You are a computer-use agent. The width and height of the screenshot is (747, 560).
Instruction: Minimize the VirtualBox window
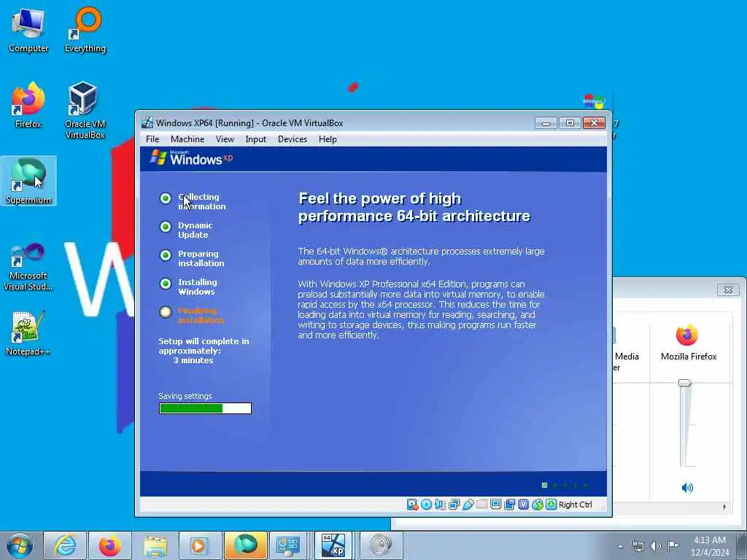tap(546, 123)
